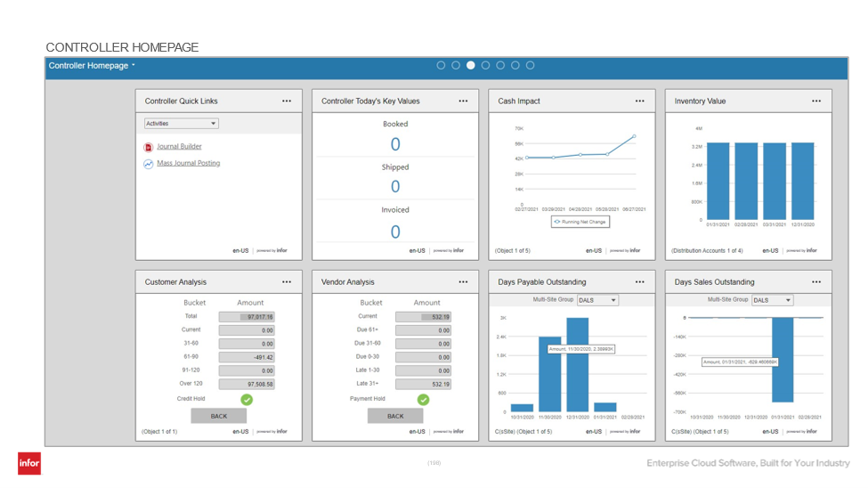The image size is (868, 488).
Task: Click Customer Analysis 91-120 amount field
Action: (247, 370)
